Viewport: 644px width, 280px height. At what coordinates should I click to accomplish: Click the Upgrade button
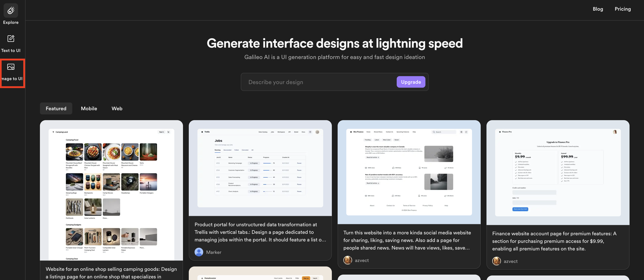pos(411,82)
